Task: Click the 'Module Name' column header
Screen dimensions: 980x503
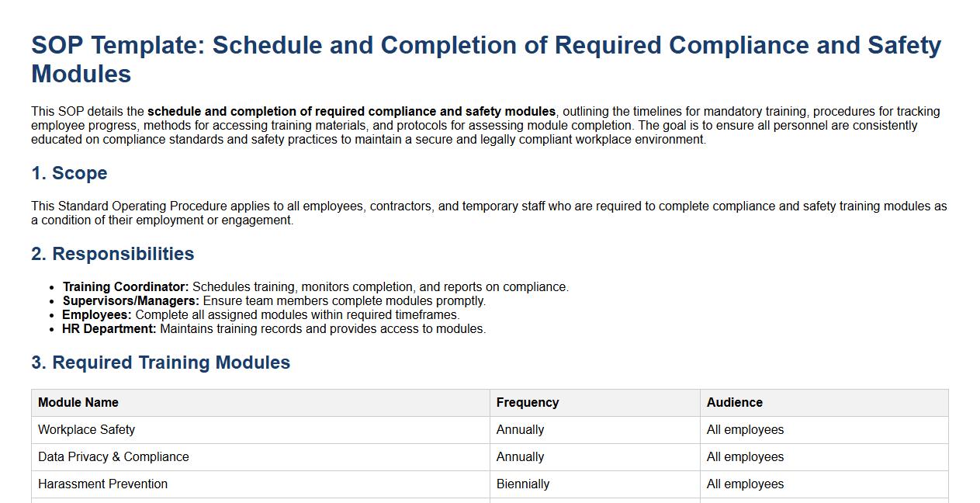Action: pyautogui.click(x=78, y=403)
